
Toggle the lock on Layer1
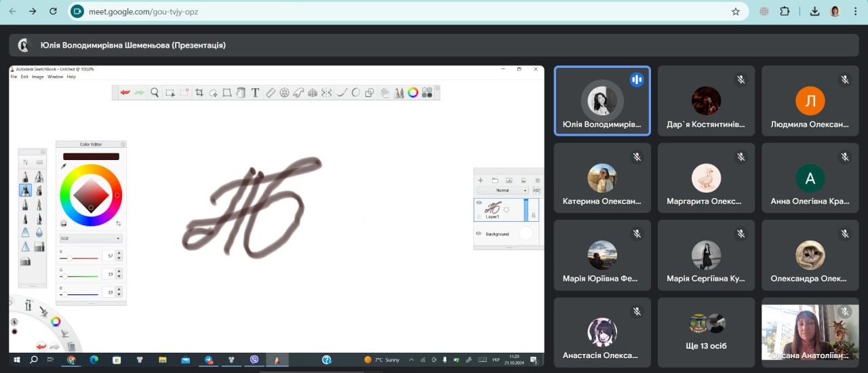click(533, 215)
